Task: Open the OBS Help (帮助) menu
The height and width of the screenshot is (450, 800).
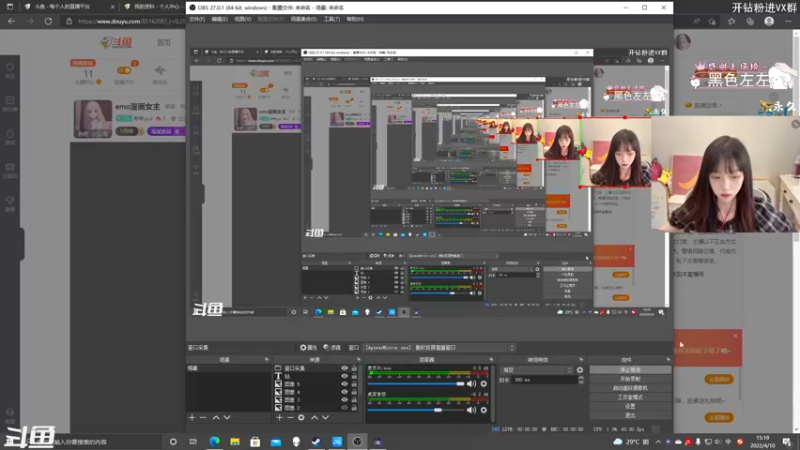Action: coord(355,19)
